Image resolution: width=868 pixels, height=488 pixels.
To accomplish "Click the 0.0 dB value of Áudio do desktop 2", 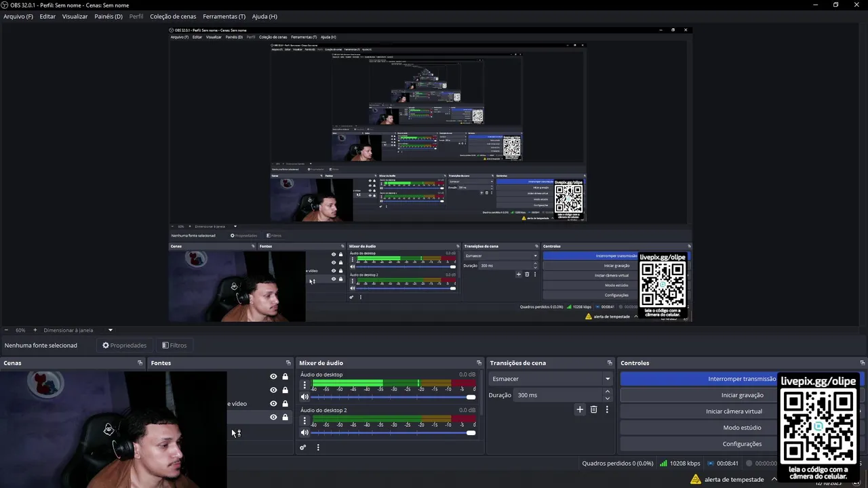I will click(467, 410).
